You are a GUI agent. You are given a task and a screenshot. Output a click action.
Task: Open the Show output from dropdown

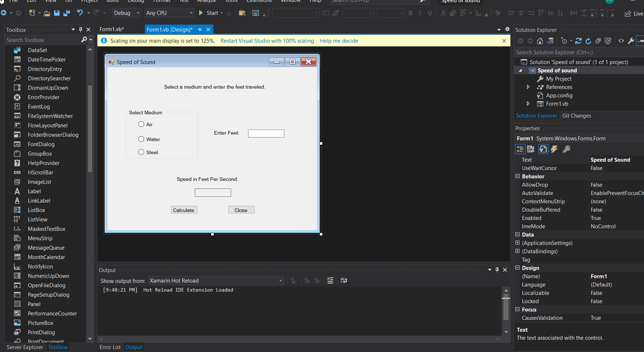point(216,281)
